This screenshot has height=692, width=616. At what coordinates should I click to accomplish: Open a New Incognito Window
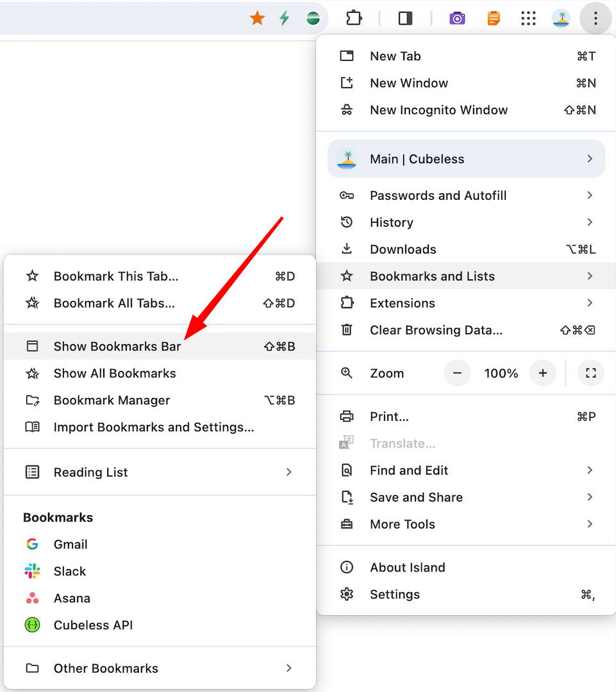click(466, 110)
